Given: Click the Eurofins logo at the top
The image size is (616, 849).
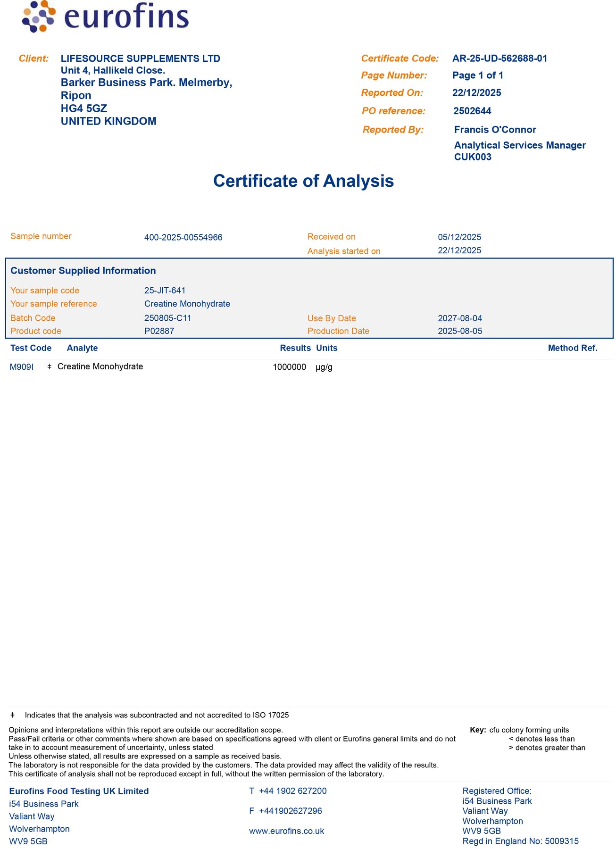Looking at the screenshot, I should [105, 17].
